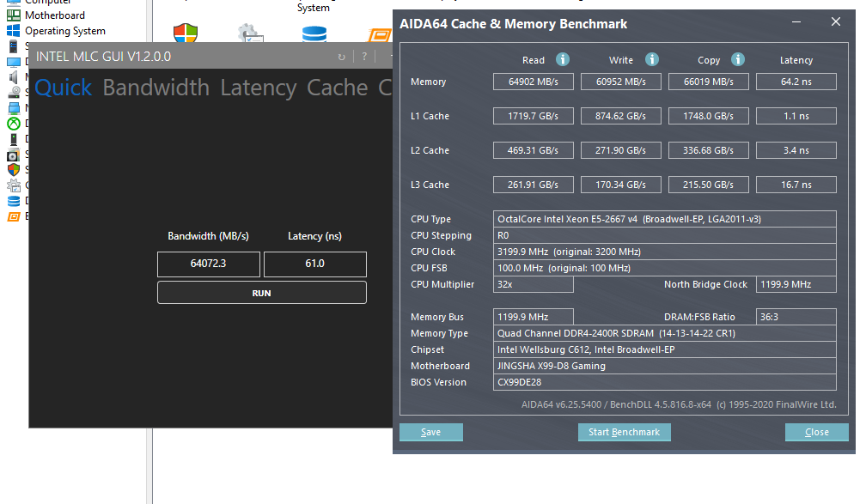Image resolution: width=866 pixels, height=504 pixels.
Task: Click the Close button in the AIDA64 benchmark
Action: pyautogui.click(x=816, y=432)
